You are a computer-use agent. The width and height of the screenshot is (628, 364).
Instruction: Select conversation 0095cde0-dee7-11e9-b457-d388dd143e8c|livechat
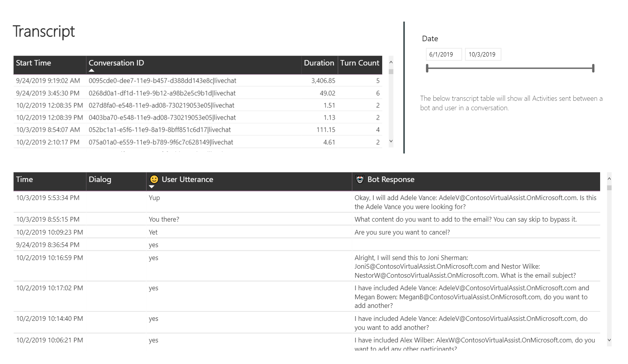(x=162, y=81)
